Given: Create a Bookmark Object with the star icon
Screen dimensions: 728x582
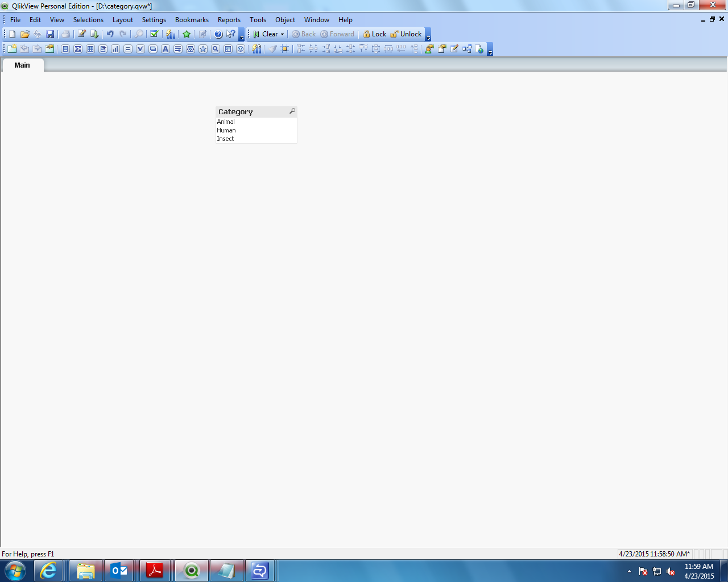Looking at the screenshot, I should coord(203,49).
